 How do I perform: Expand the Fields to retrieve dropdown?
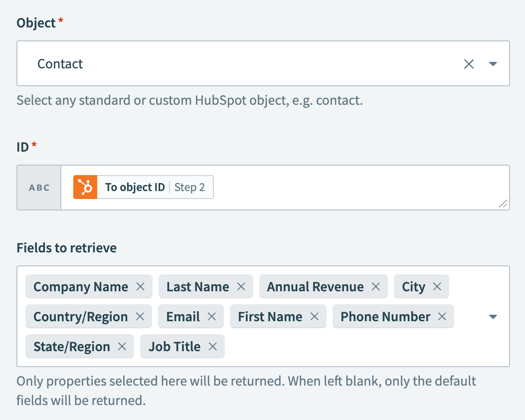coord(493,316)
